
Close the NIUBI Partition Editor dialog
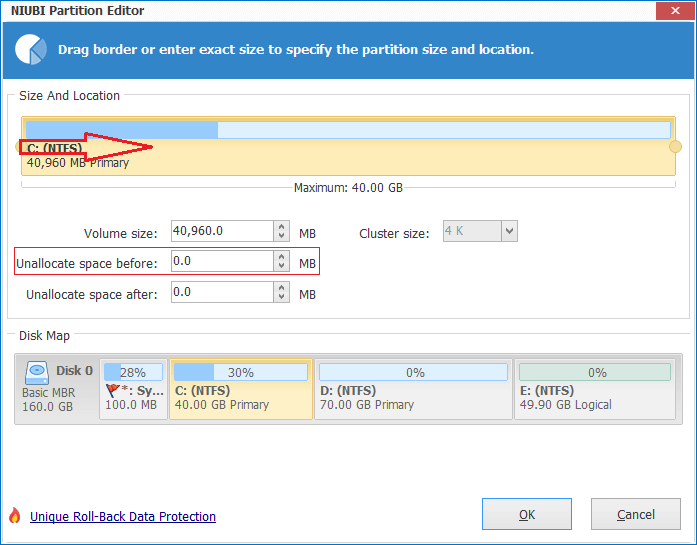pyautogui.click(x=672, y=11)
